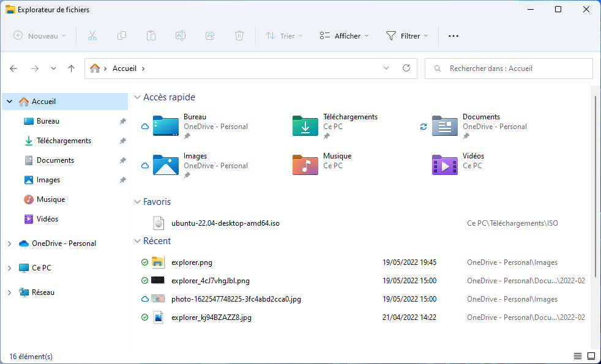Open the Filtrer menu

point(407,36)
